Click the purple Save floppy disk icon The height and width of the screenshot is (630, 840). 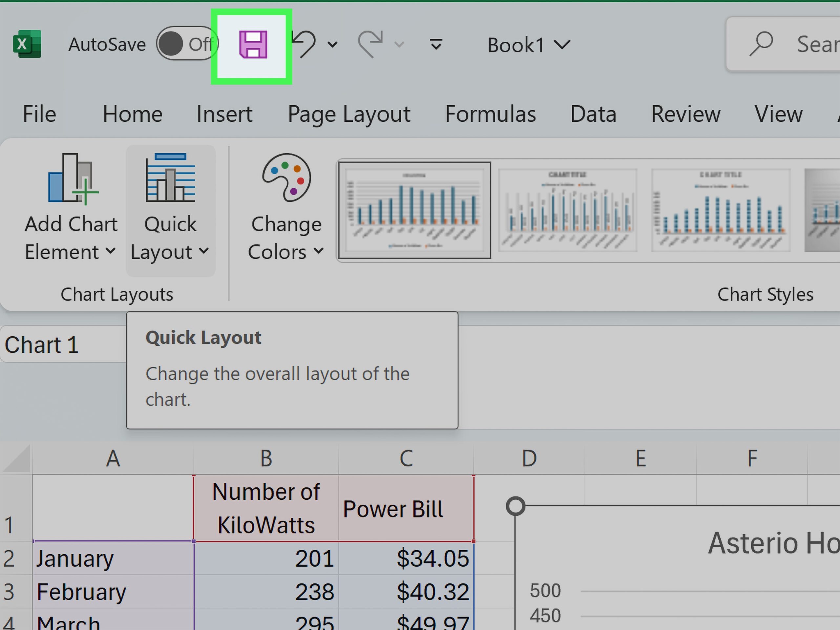[253, 45]
